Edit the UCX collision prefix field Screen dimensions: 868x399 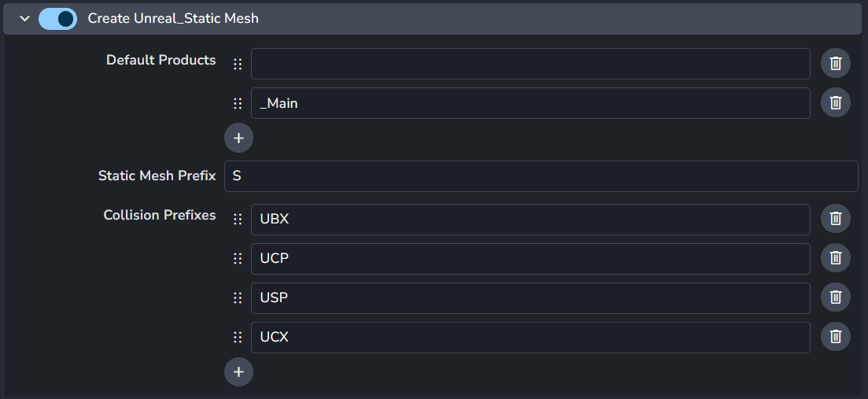pos(530,338)
